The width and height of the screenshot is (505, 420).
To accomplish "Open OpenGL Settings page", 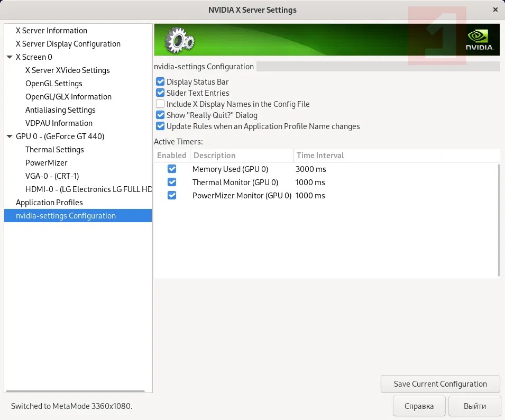I will (54, 84).
